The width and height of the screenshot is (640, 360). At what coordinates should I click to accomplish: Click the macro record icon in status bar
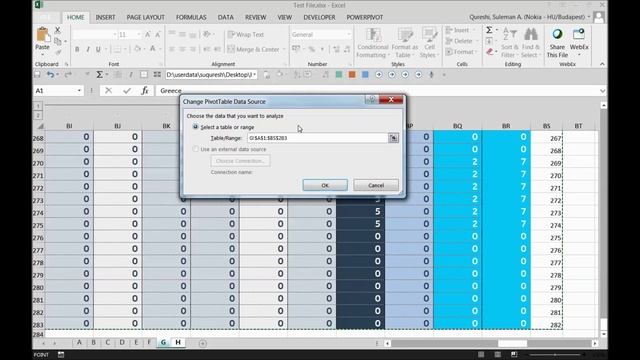(x=61, y=355)
